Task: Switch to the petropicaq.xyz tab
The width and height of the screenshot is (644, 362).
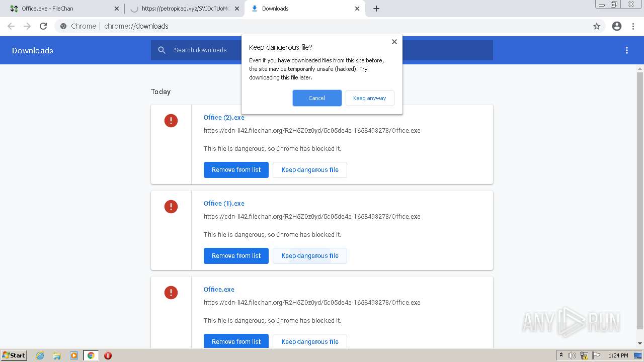Action: coord(184,9)
